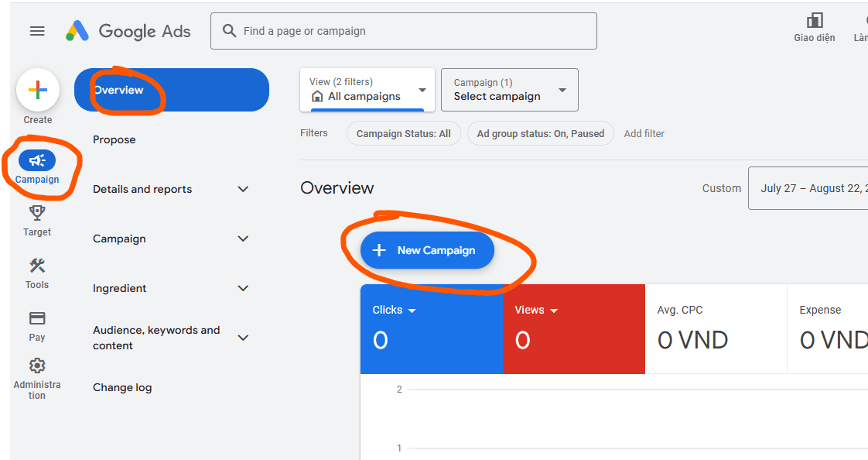Switch to the Overview tab
This screenshot has height=460, width=868.
[x=120, y=89]
